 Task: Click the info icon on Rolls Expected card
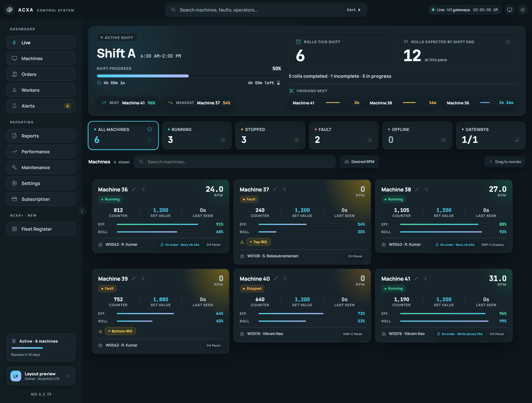508,42
